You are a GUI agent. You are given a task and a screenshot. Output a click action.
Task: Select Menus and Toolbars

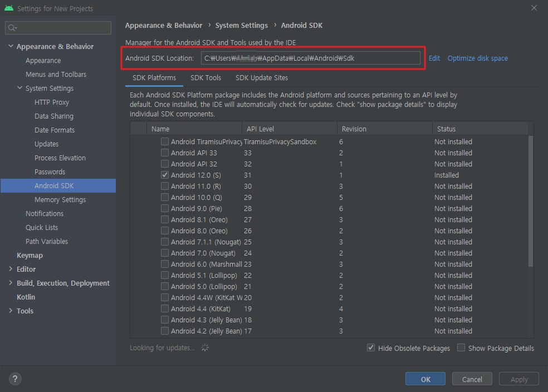(x=56, y=75)
